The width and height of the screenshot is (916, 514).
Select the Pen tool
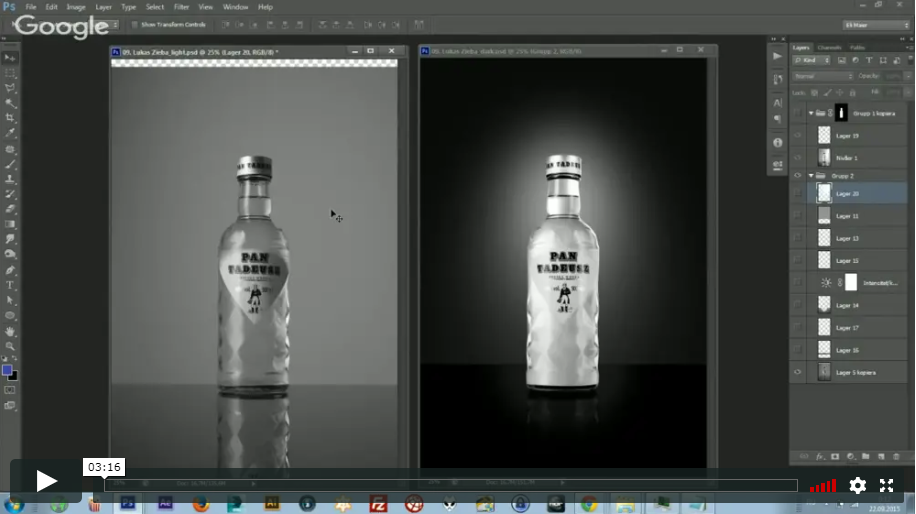[10, 270]
